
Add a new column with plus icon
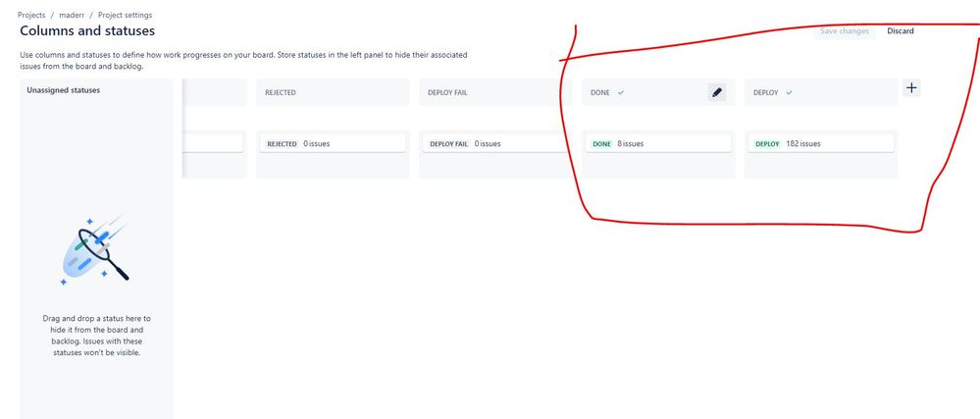coord(911,88)
